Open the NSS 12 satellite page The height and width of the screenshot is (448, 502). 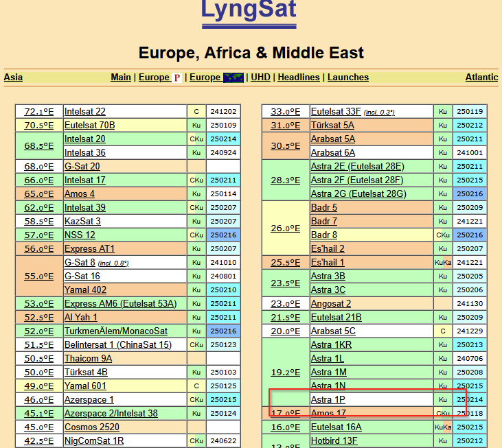pyautogui.click(x=80, y=235)
